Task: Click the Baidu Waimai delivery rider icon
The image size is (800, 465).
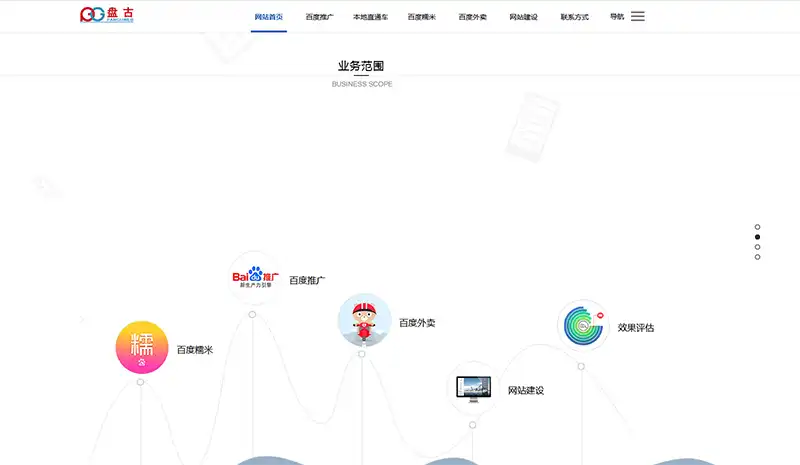Action: [364, 321]
